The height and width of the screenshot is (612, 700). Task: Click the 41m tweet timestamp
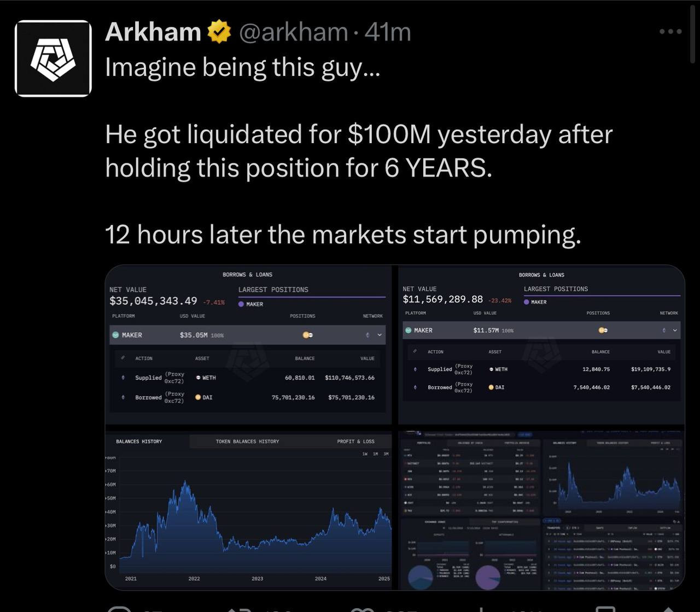[x=388, y=32]
